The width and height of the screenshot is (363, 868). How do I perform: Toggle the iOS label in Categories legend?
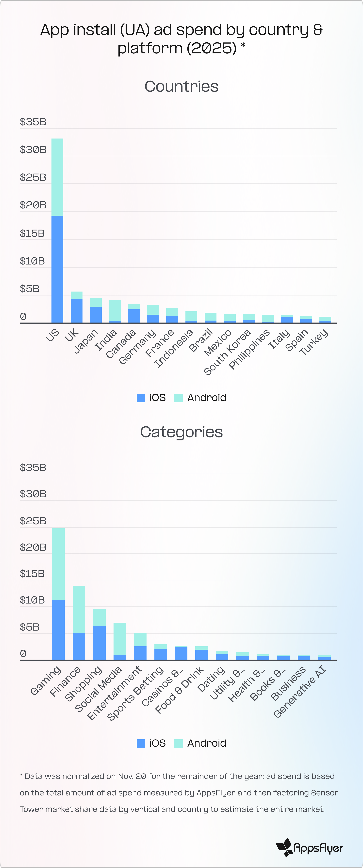(x=157, y=743)
